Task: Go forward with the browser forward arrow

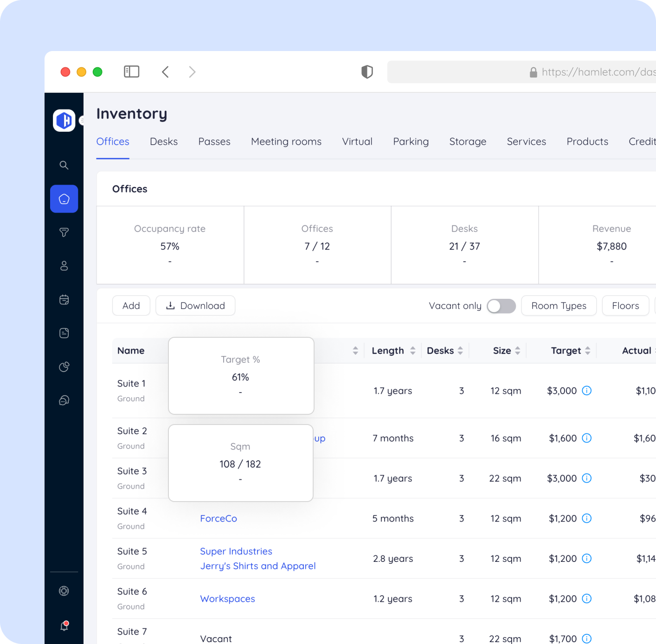Action: 192,72
